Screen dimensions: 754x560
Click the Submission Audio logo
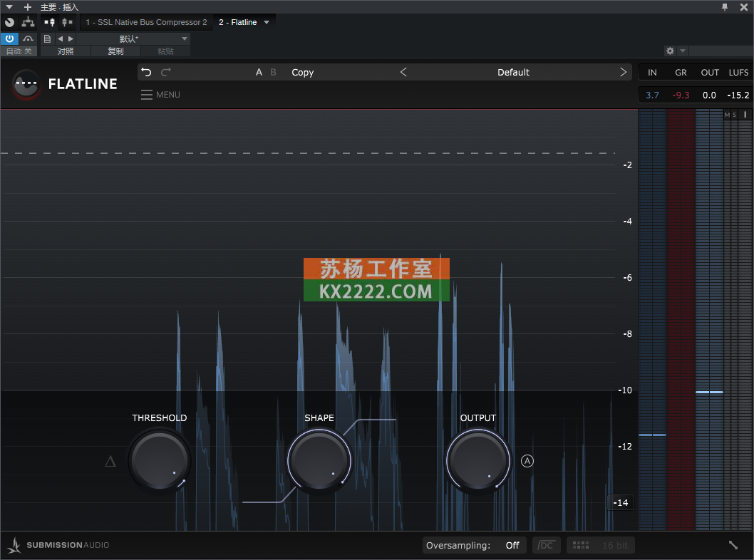pos(58,545)
